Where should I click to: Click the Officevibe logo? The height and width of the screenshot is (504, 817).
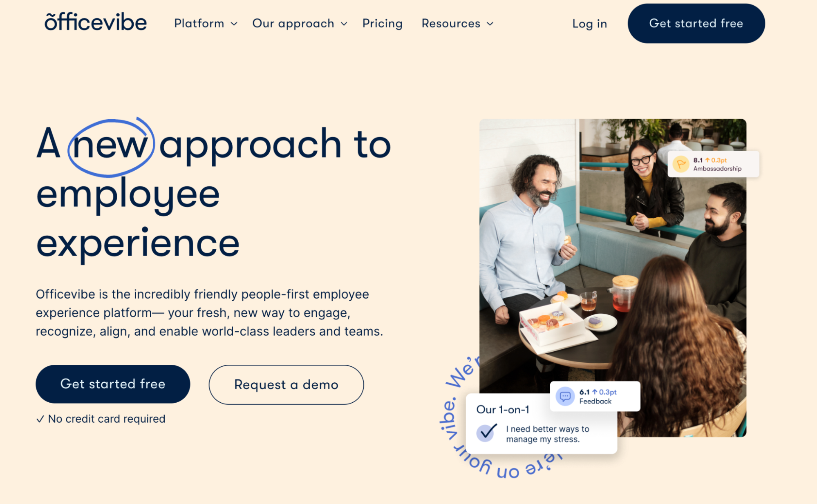[x=96, y=22]
